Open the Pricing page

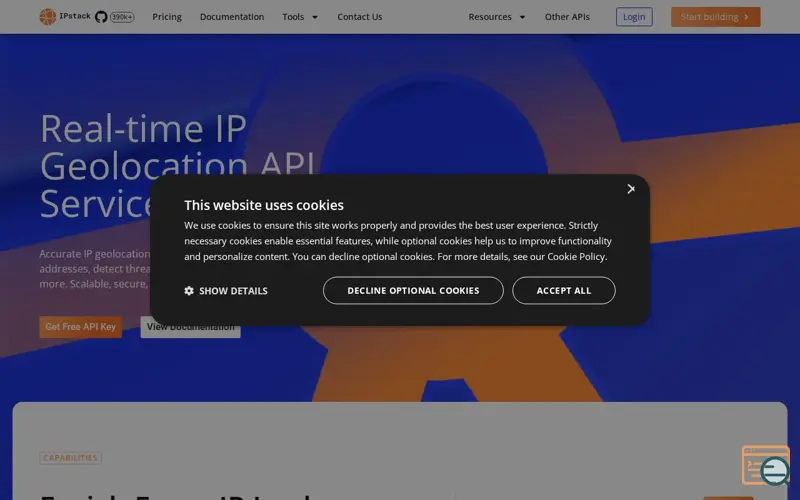(x=167, y=17)
